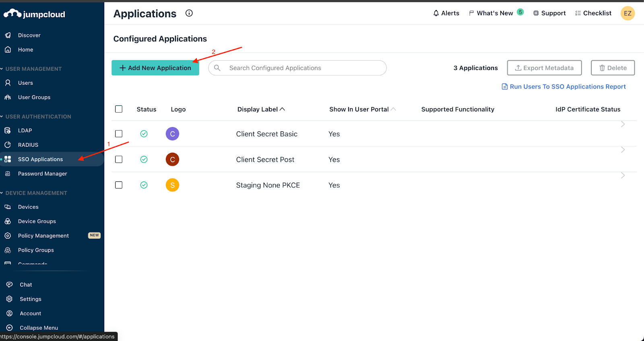Image resolution: width=644 pixels, height=341 pixels.
Task: Click the Support lifebuoy icon
Action: 536,13
